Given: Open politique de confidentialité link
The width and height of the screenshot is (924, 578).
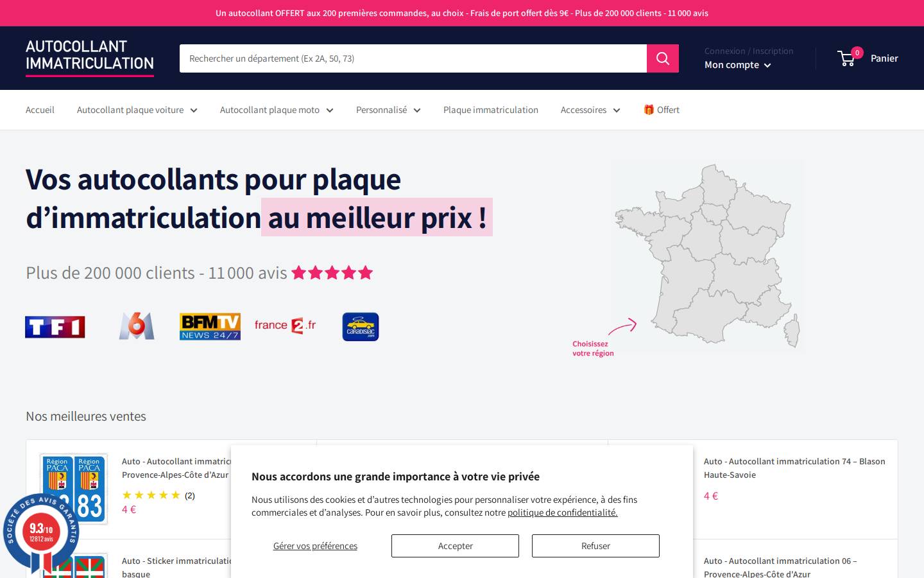Looking at the screenshot, I should pyautogui.click(x=562, y=512).
